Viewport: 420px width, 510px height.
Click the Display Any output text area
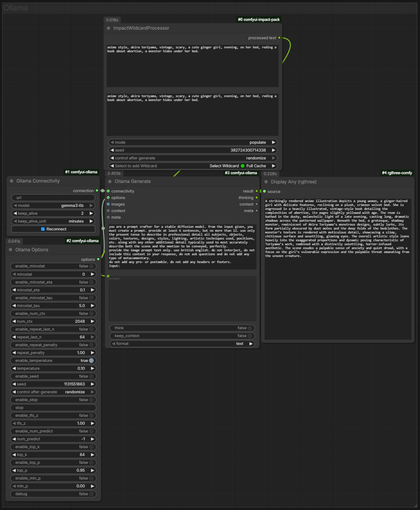tap(338, 269)
